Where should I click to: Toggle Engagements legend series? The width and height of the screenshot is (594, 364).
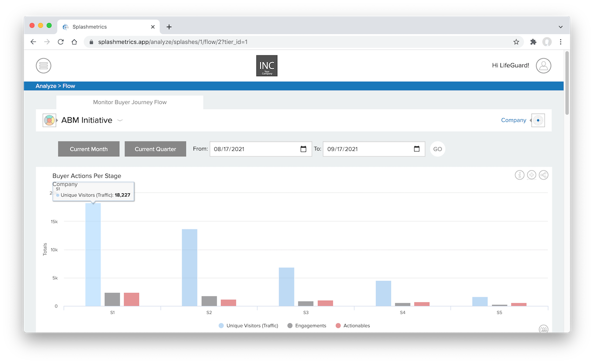tap(306, 325)
